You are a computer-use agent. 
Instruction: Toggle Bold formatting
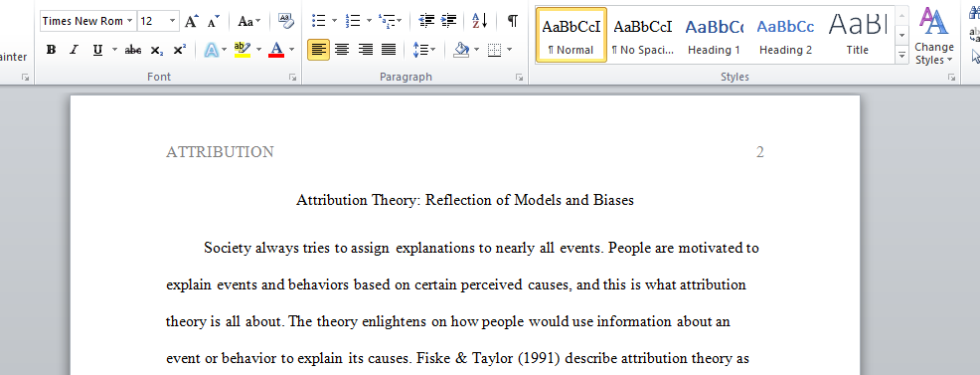pos(52,50)
